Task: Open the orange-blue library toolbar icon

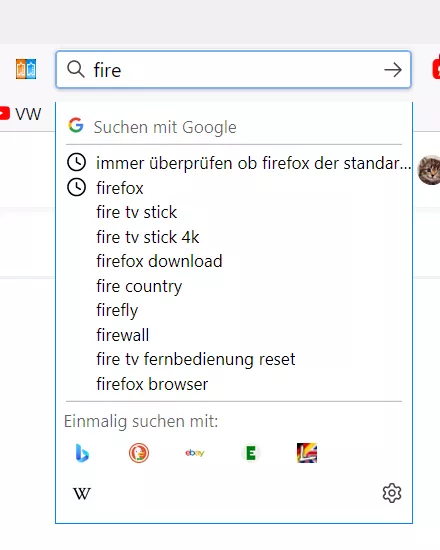Action: [x=26, y=69]
